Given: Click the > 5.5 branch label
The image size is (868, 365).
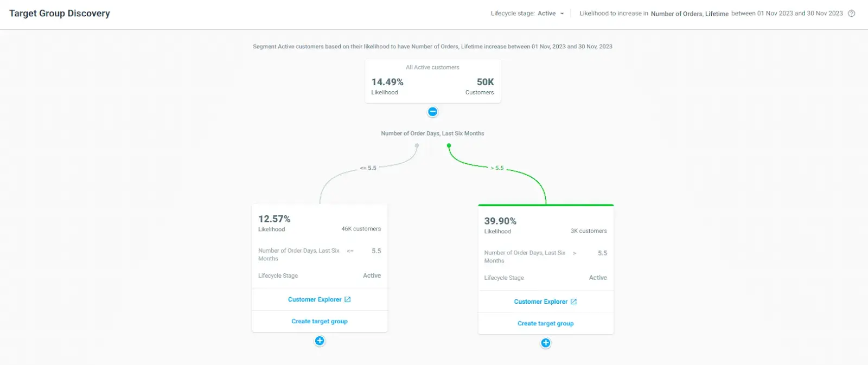Looking at the screenshot, I should (497, 168).
